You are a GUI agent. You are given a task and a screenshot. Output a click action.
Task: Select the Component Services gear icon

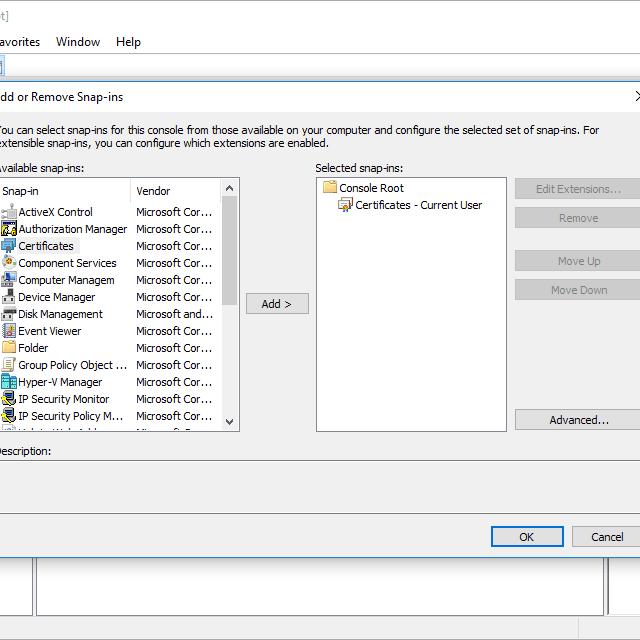click(9, 263)
